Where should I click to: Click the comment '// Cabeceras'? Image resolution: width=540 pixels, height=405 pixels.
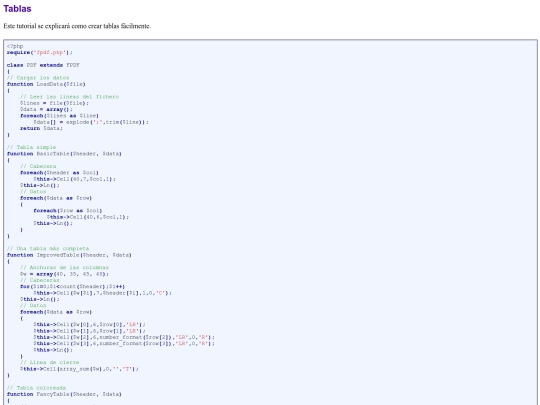(x=40, y=280)
